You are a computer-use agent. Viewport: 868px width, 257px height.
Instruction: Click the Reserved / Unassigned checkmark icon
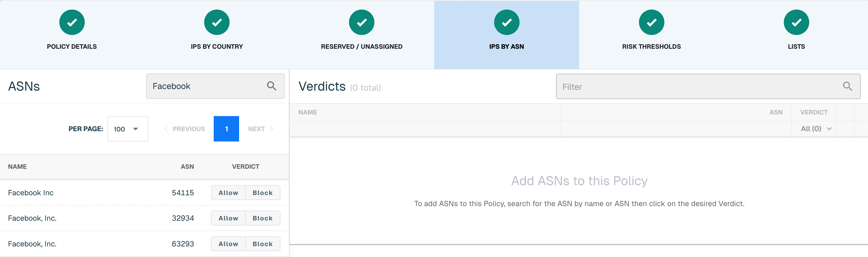tap(361, 22)
